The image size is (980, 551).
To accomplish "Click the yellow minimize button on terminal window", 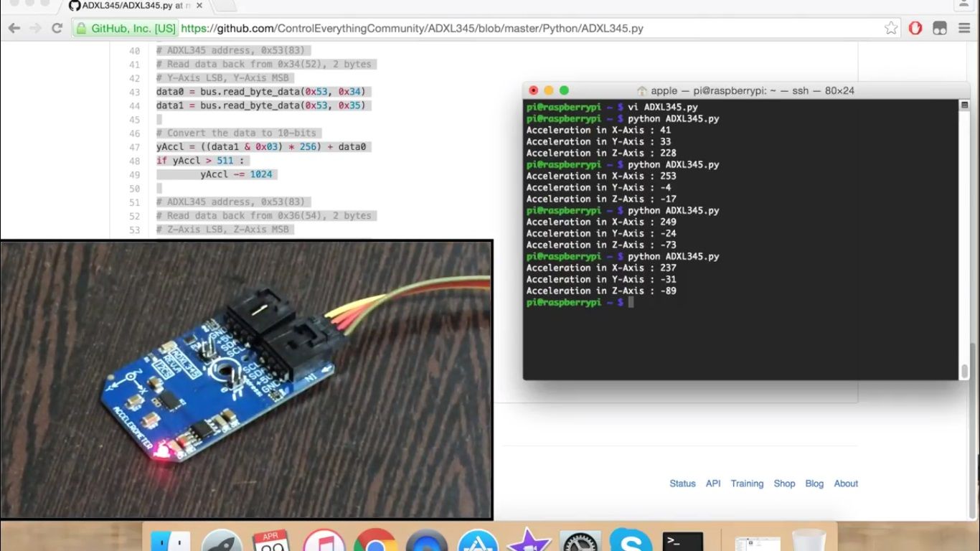I will (548, 91).
